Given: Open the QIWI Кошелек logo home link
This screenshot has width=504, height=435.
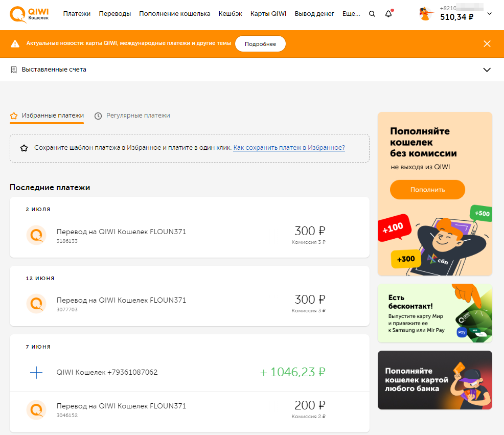Looking at the screenshot, I should point(29,14).
